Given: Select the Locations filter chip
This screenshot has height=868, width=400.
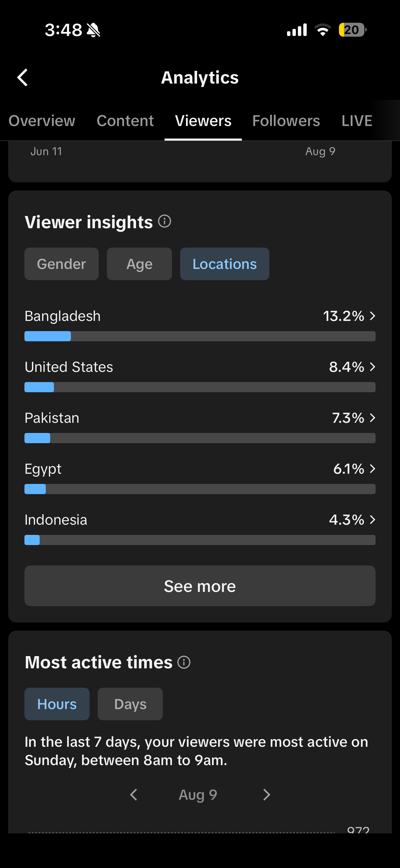Looking at the screenshot, I should click(x=225, y=264).
